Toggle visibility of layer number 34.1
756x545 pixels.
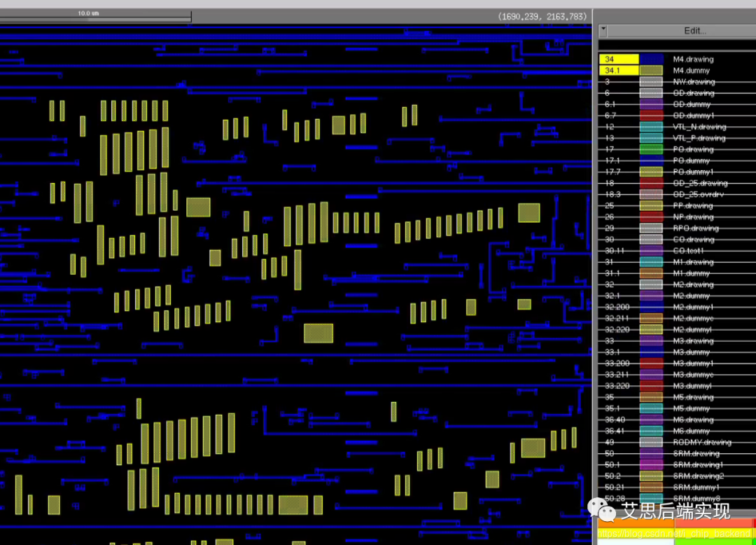(619, 71)
